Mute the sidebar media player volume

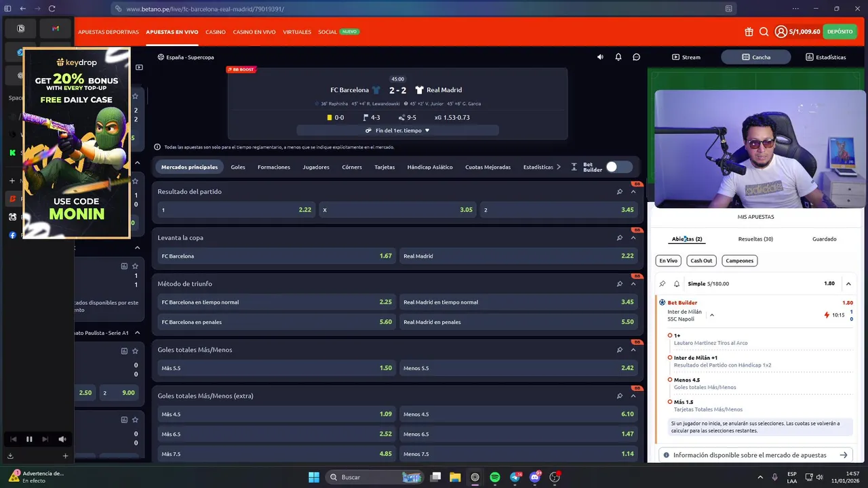62,439
